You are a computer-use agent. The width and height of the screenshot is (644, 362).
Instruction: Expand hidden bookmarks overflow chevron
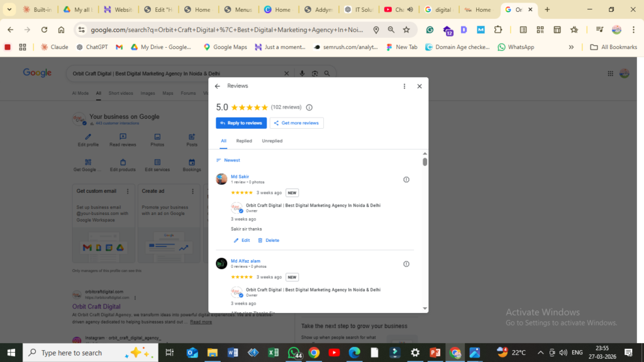tap(571, 47)
